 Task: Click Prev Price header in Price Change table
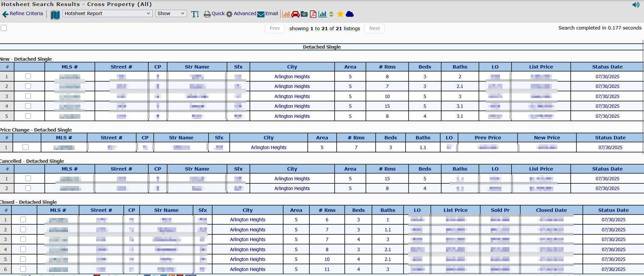[x=488, y=138]
